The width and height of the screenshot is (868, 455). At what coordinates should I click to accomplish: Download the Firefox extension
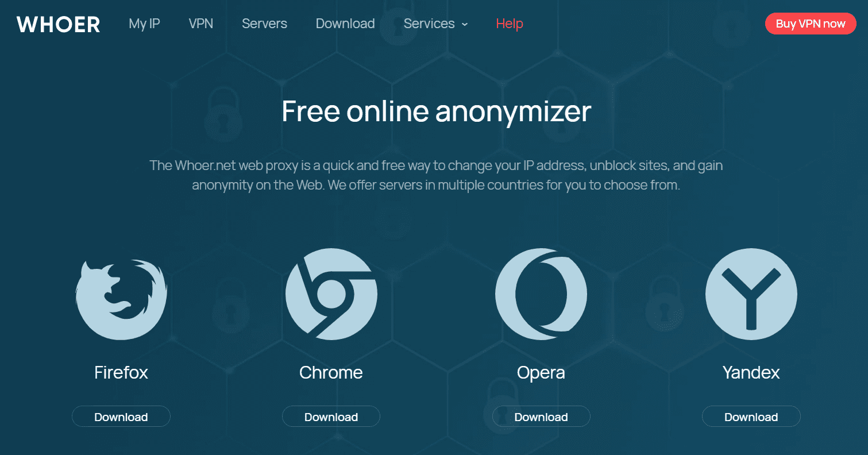121,417
